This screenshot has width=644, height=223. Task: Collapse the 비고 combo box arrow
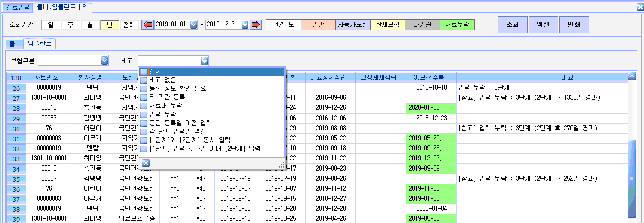click(205, 61)
